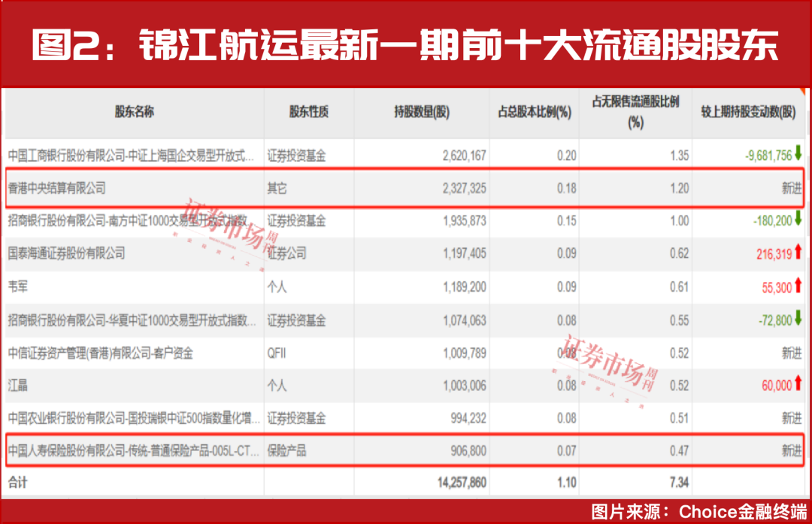Select the 中国人寿保险股份有限公司 shareholder name

click(x=133, y=450)
